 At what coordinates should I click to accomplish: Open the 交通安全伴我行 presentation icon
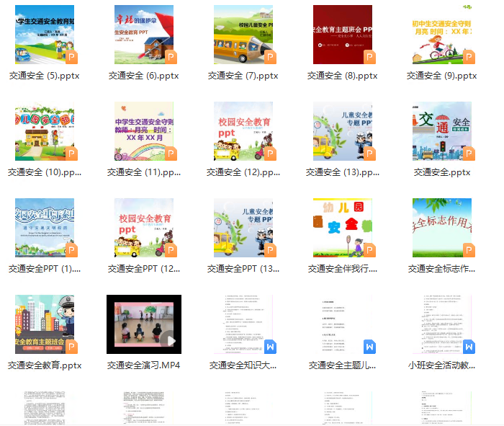coord(343,228)
